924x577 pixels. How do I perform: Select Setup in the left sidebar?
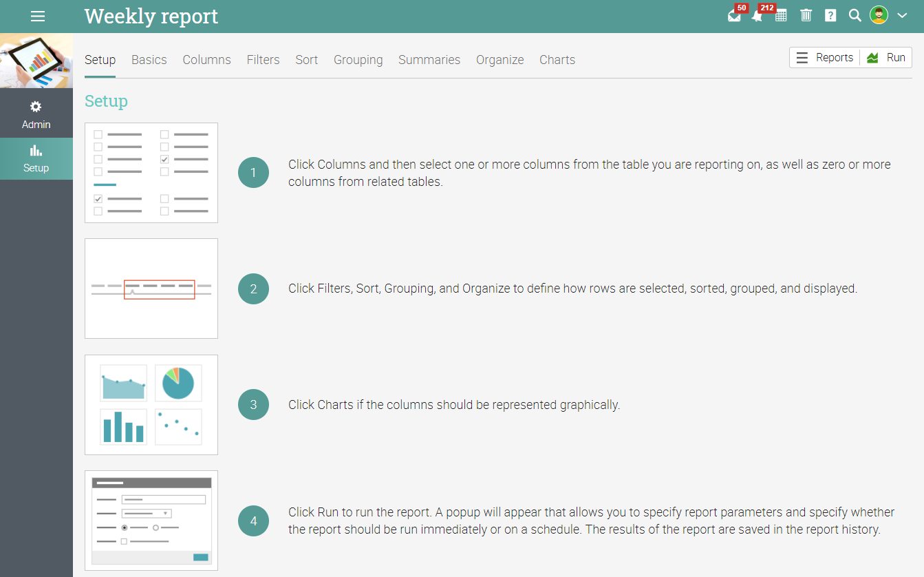(x=36, y=159)
